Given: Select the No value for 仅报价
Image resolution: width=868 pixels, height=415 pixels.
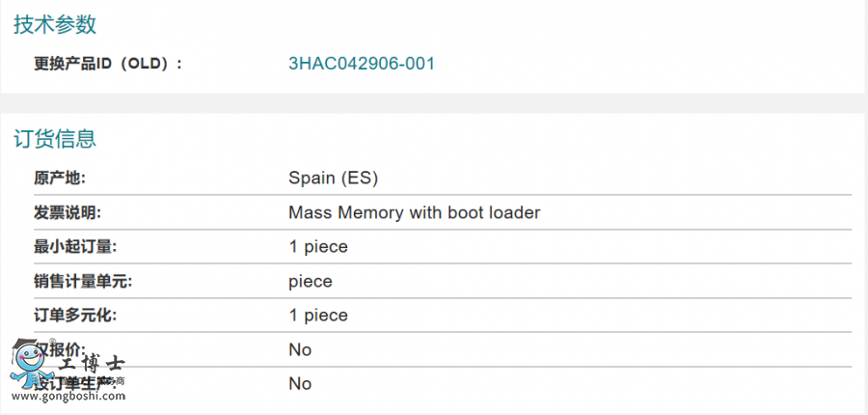Looking at the screenshot, I should coord(300,349).
